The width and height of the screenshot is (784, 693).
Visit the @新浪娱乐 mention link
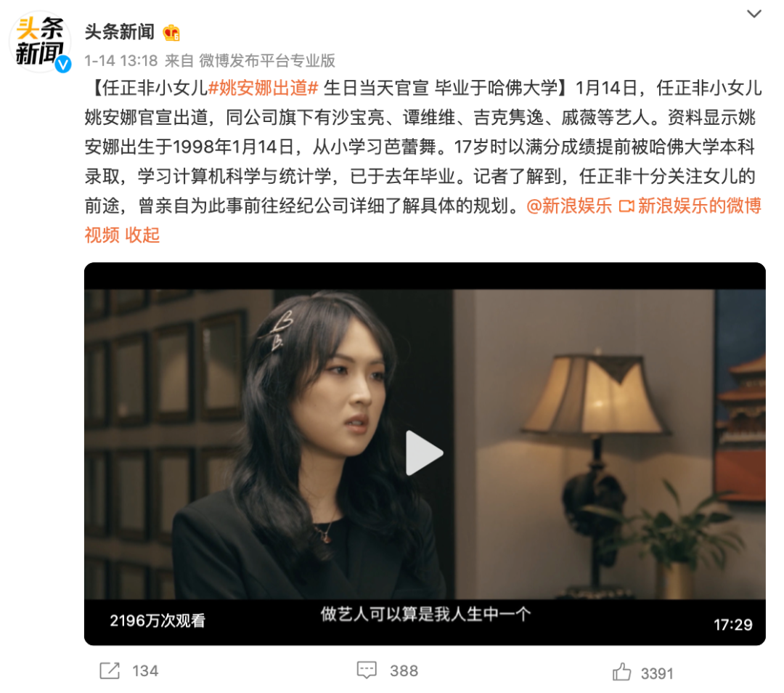point(569,206)
